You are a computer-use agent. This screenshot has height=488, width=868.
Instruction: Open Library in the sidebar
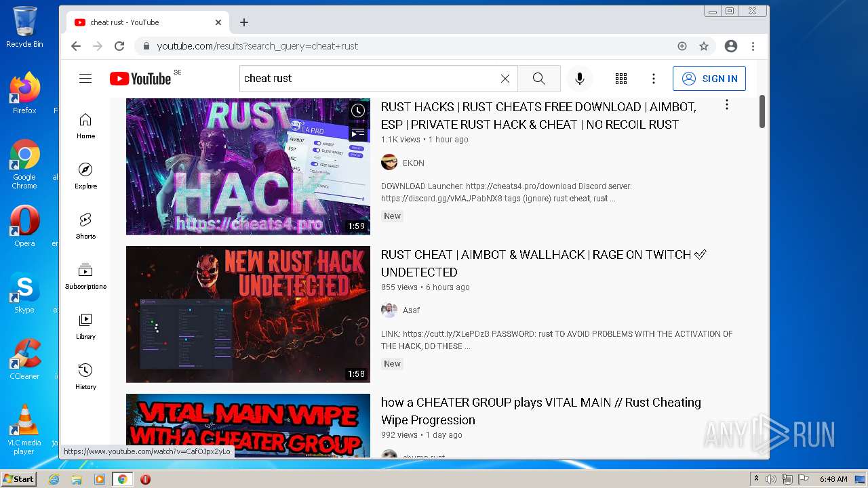(85, 327)
